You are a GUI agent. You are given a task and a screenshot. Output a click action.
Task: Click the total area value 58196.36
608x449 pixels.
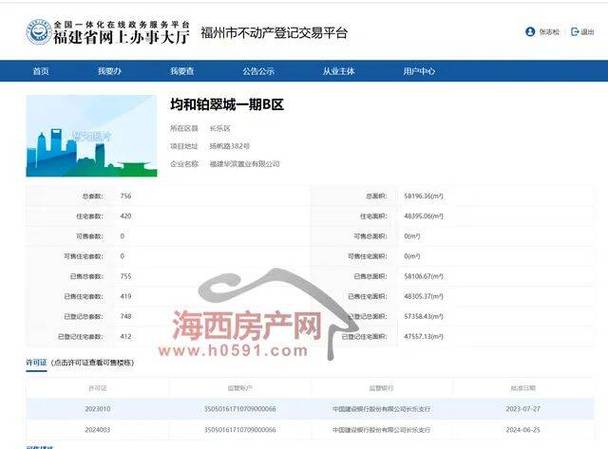(423, 196)
